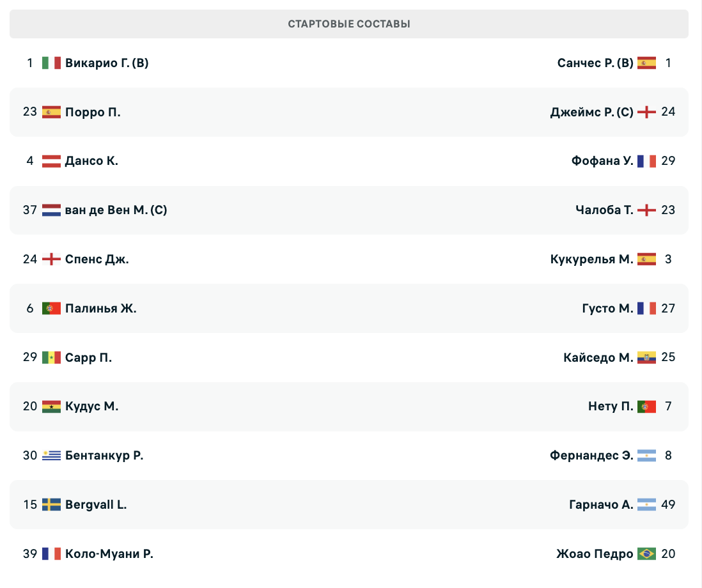Screen dimensions: 702x588
Task: Click the Uruguay flag beside Бентанкур Р.
Action: (x=51, y=456)
